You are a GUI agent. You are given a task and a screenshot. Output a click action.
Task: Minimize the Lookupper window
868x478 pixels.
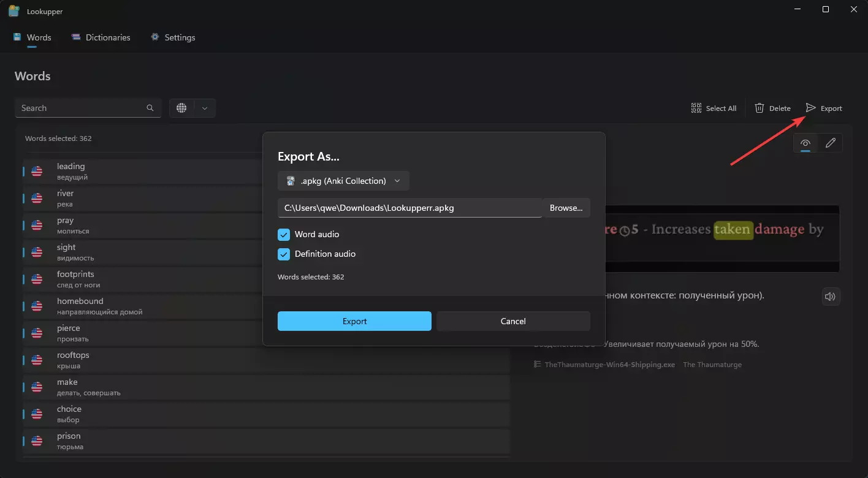798,9
